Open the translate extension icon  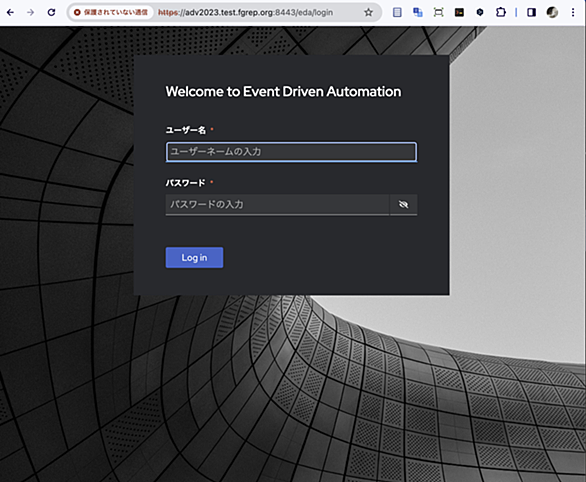pos(418,12)
